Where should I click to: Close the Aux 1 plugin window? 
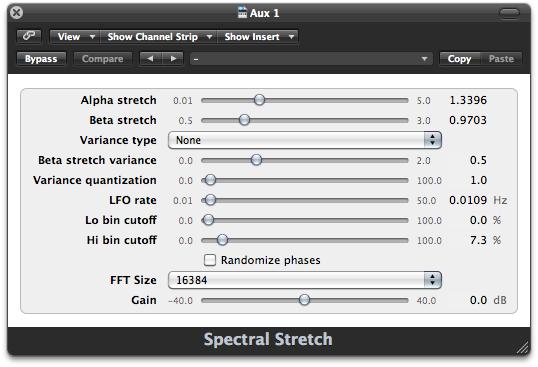click(x=16, y=13)
